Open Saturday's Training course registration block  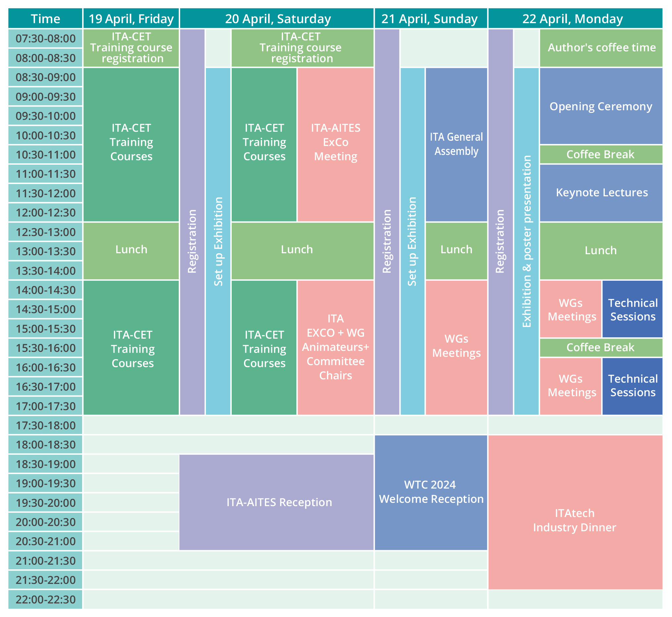point(303,48)
